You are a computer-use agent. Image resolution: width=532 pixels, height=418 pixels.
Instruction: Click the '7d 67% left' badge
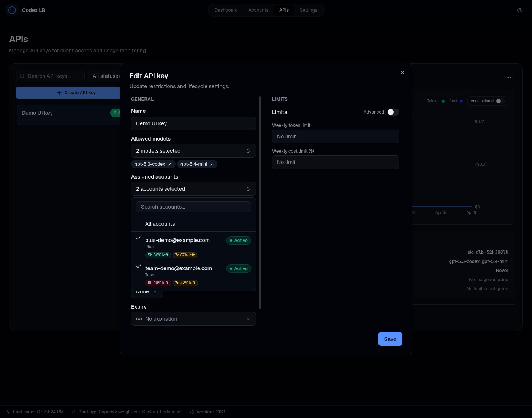point(185,255)
